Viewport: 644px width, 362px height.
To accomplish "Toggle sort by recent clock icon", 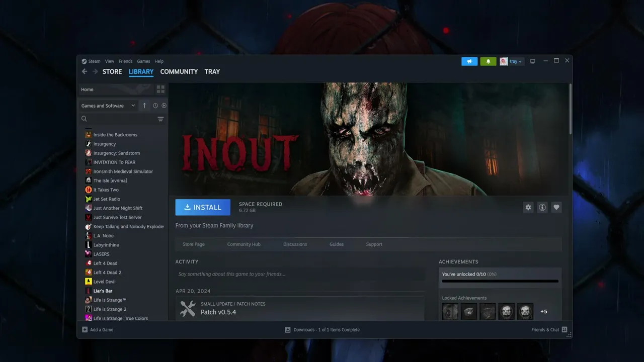I will (x=155, y=106).
